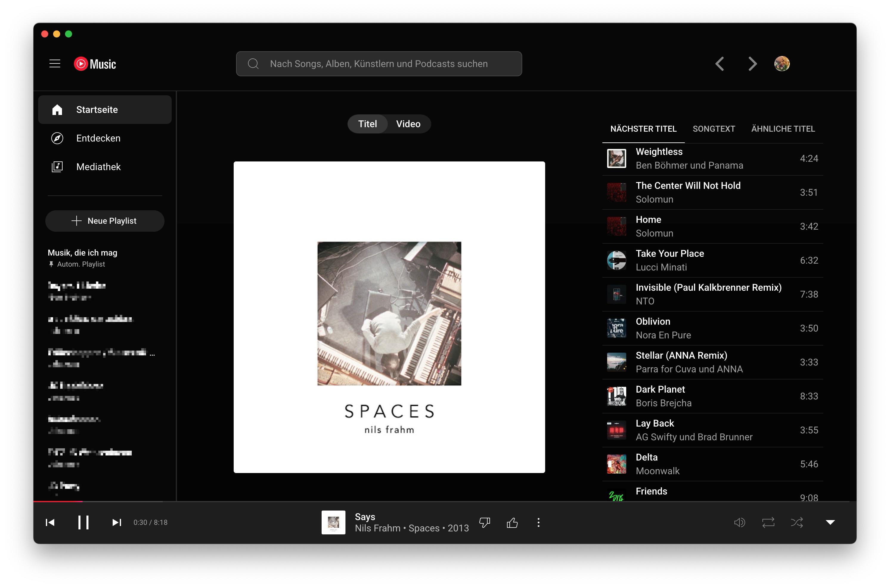Click the Dark Planet cover thumbnail
This screenshot has height=588, width=890.
tap(616, 396)
